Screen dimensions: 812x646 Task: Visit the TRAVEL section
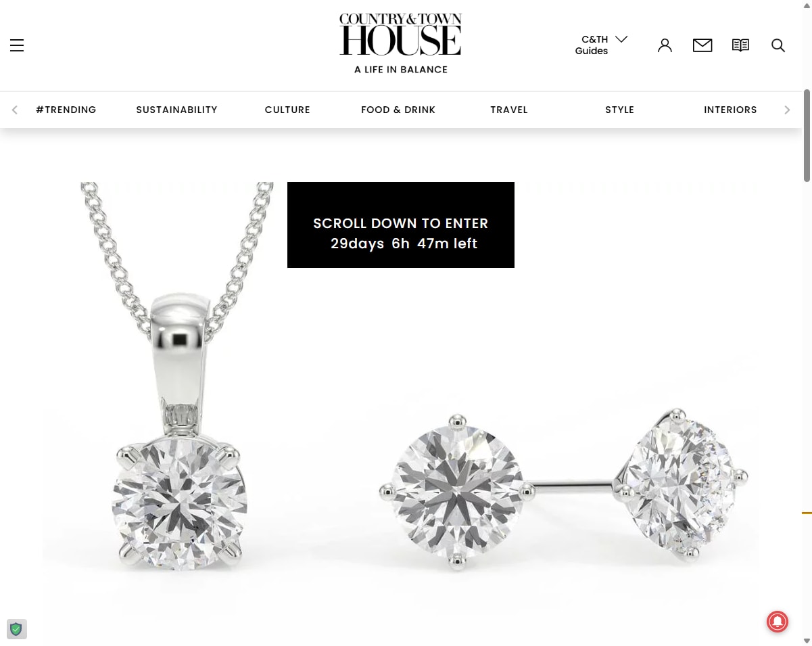click(509, 110)
